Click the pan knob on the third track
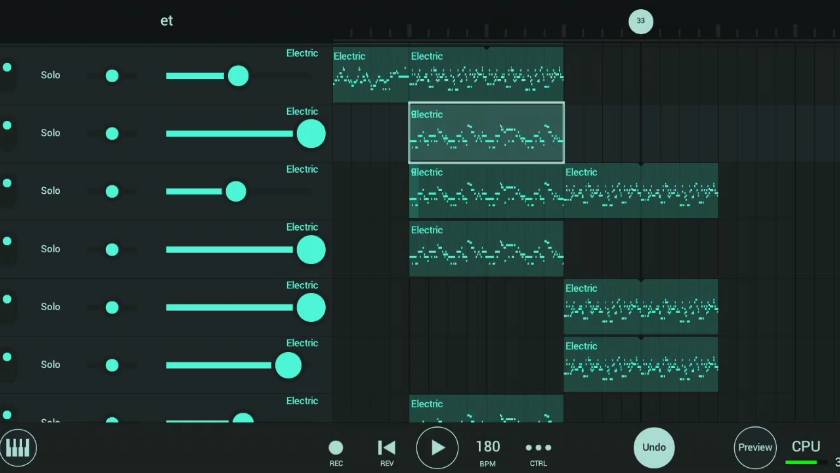The height and width of the screenshot is (473, 840). [x=112, y=191]
